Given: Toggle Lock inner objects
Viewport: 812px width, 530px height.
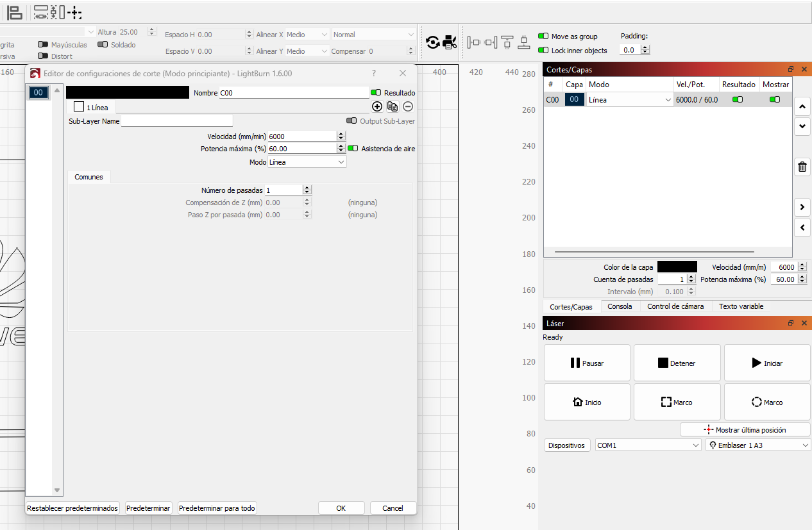Looking at the screenshot, I should coord(543,50).
